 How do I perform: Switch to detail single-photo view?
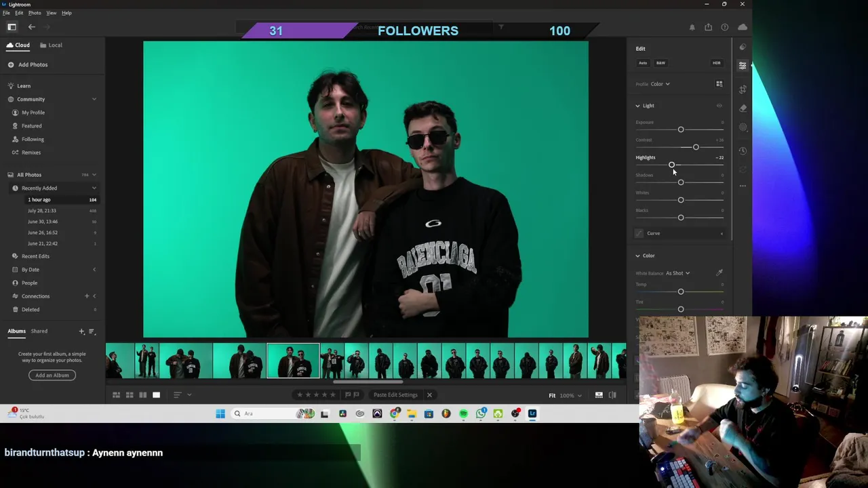(x=156, y=394)
